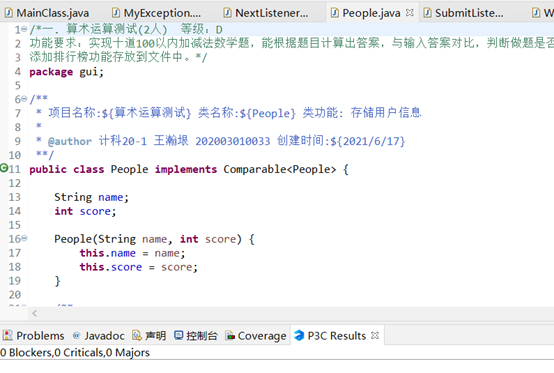The image size is (554, 373).
Task: Close the P3C Results view
Action: (375, 335)
